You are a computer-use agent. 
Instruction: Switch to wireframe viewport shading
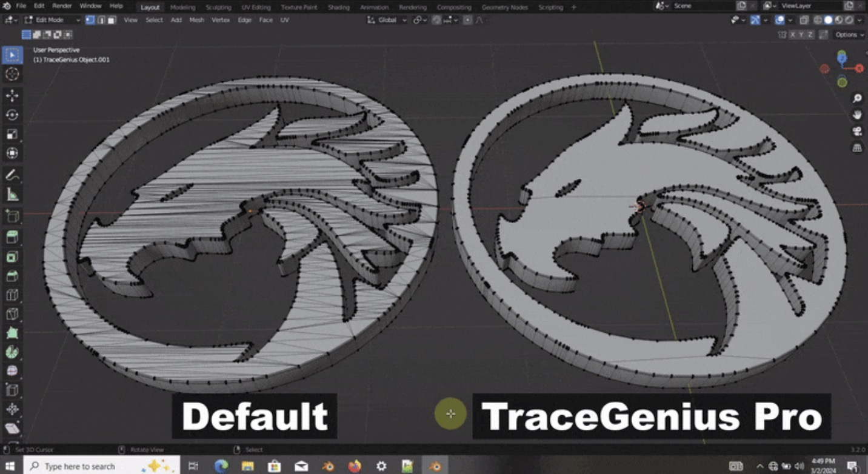(x=818, y=20)
